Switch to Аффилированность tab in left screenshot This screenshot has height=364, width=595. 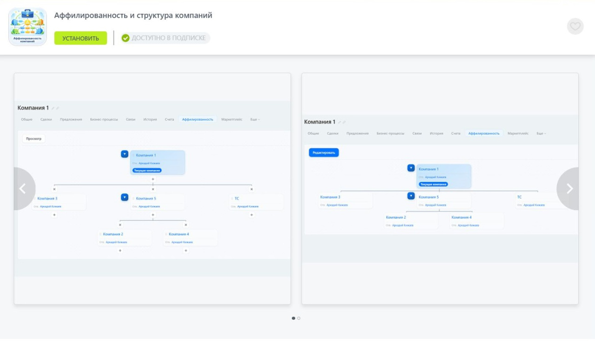pos(198,119)
